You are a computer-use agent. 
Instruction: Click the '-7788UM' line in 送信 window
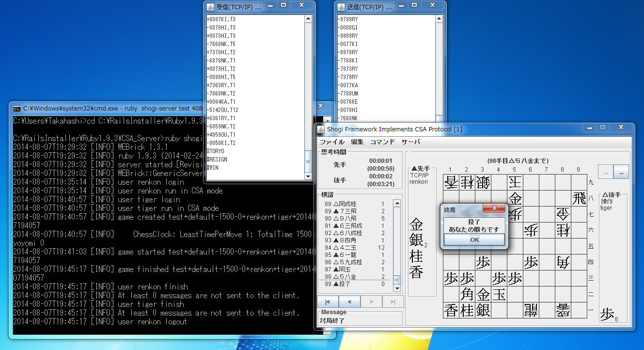pos(347,94)
